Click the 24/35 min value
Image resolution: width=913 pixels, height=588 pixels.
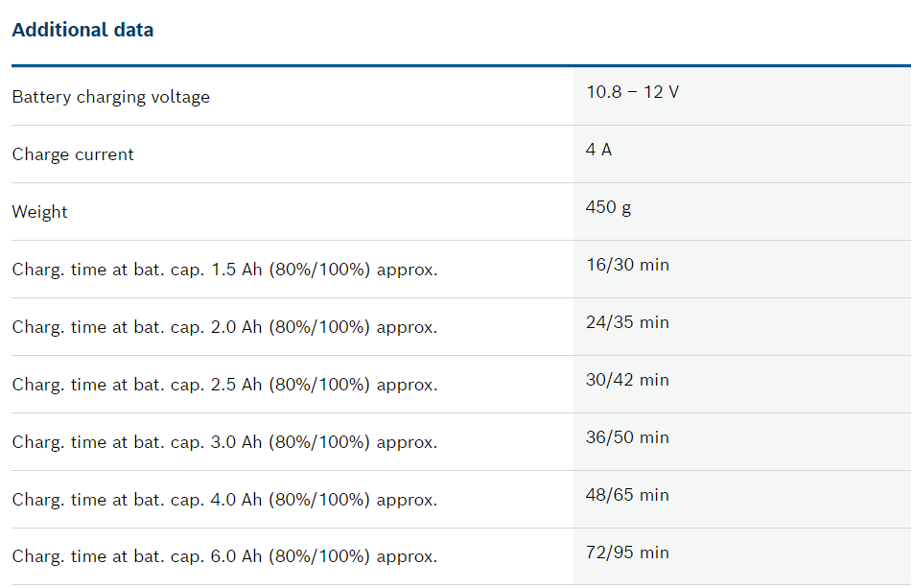627,322
